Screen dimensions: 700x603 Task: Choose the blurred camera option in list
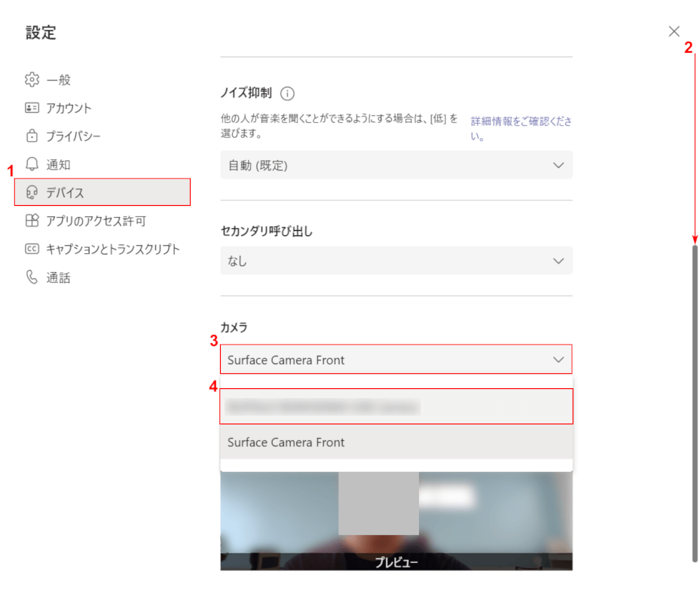click(396, 406)
